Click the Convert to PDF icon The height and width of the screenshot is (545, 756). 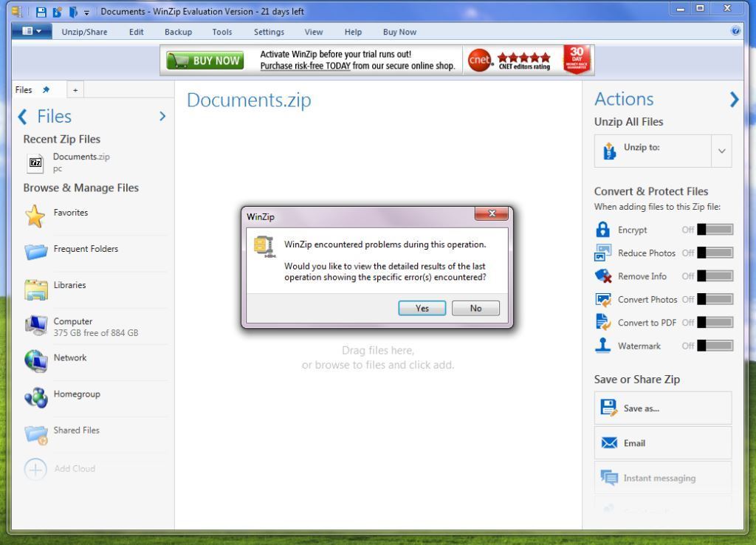click(x=602, y=322)
